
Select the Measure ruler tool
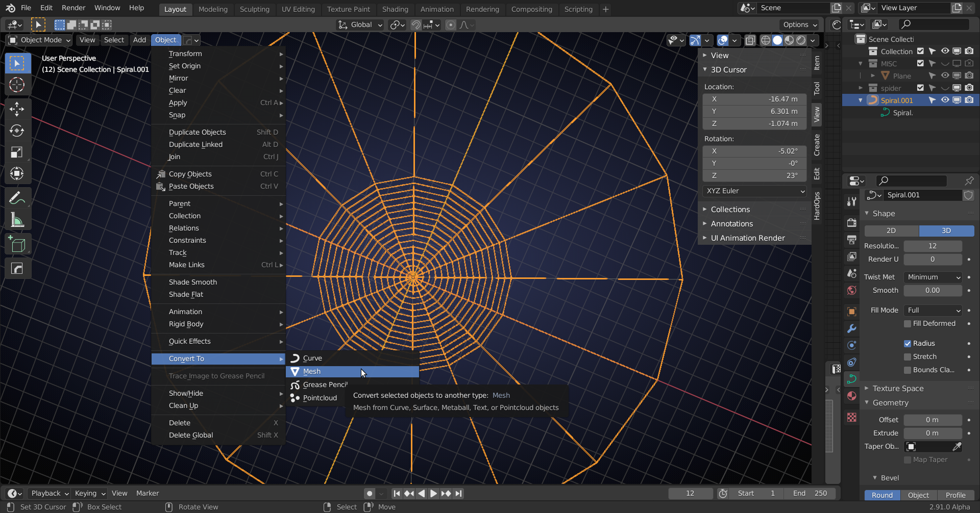click(17, 220)
